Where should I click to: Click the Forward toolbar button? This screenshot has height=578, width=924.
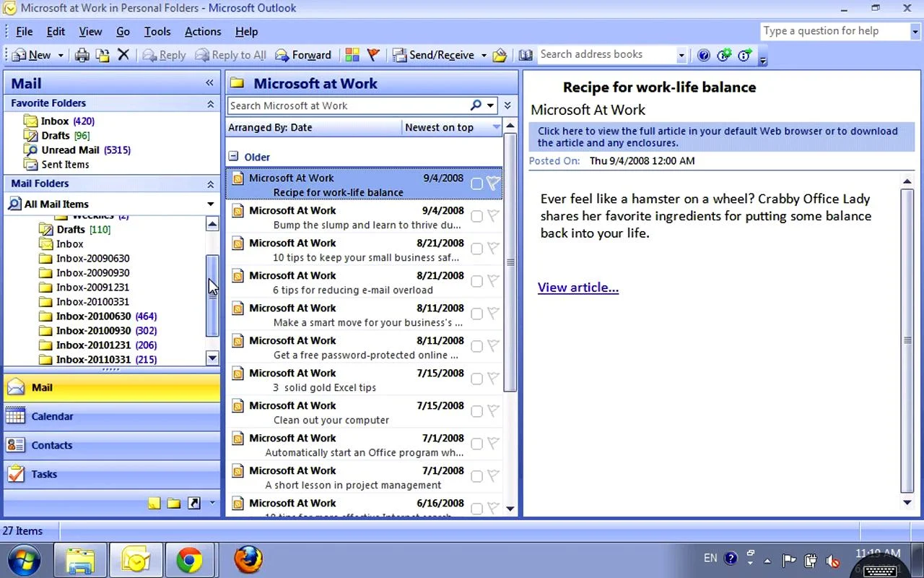(x=303, y=55)
